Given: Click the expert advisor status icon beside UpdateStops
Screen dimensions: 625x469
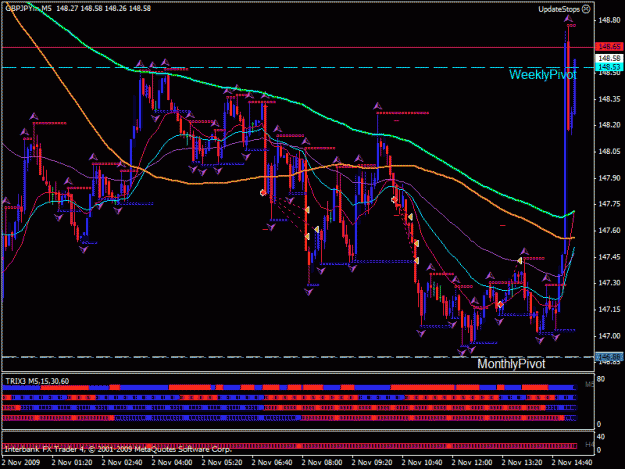Looking at the screenshot, I should pos(586,9).
